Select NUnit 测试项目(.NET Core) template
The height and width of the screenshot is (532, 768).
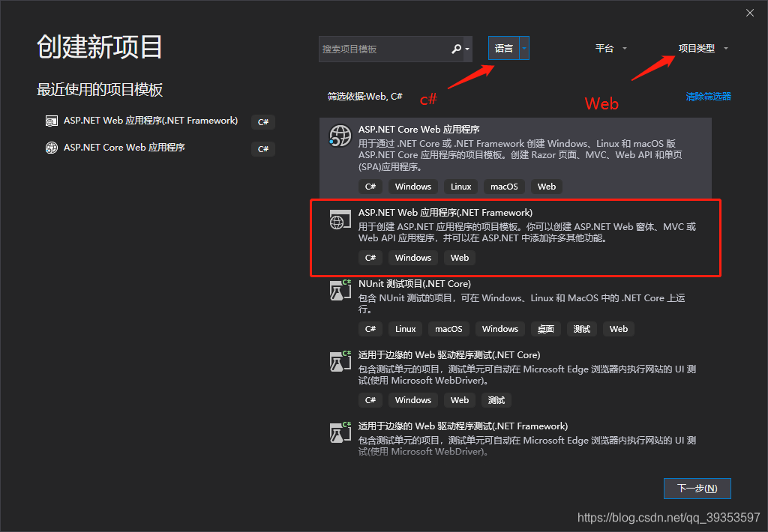[x=414, y=283]
